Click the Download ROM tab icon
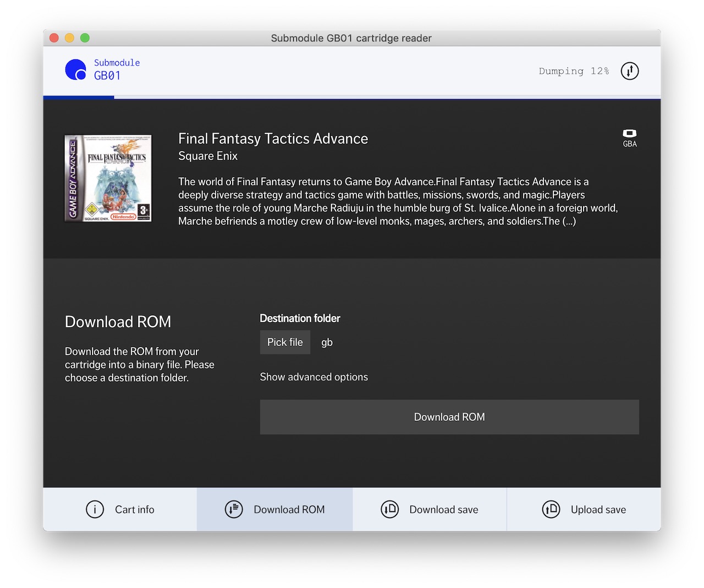Screen dimensions: 704x588 click(x=234, y=509)
